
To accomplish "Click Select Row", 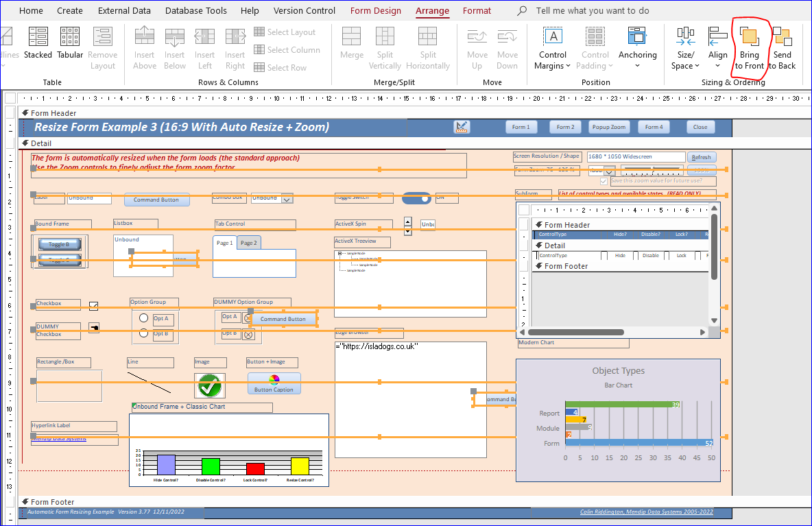I will (280, 67).
